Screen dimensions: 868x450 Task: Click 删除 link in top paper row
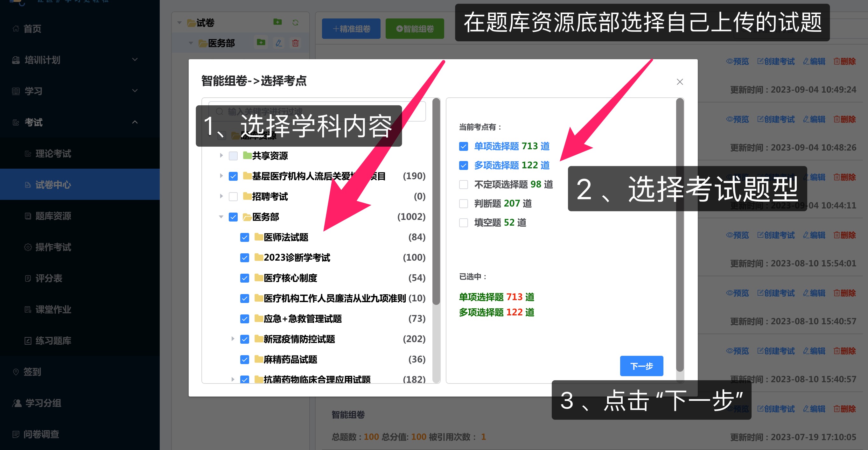pyautogui.click(x=844, y=61)
